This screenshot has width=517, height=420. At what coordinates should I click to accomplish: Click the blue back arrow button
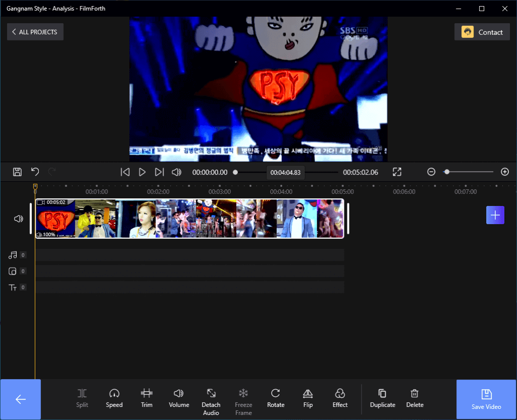tap(21, 399)
